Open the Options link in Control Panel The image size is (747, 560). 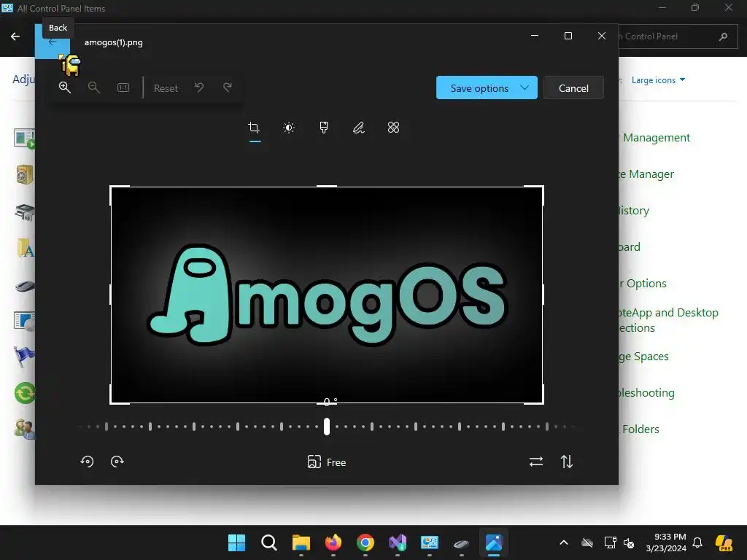point(646,284)
